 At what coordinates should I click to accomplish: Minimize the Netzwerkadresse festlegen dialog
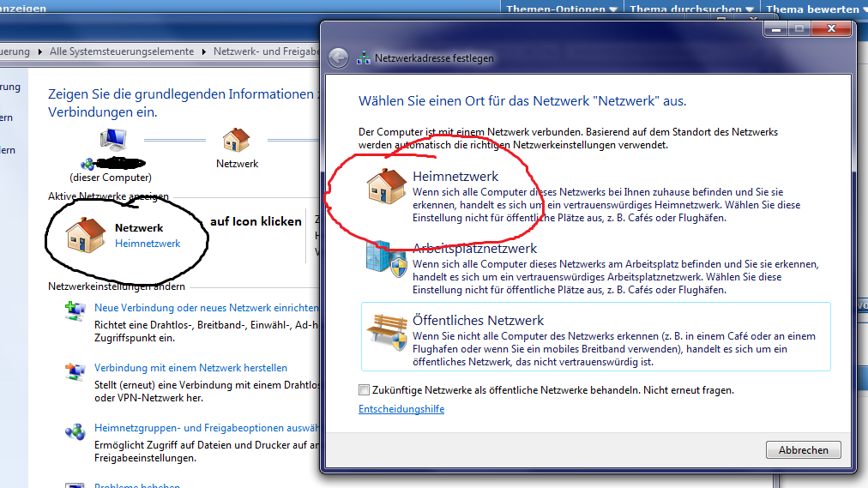(x=776, y=29)
